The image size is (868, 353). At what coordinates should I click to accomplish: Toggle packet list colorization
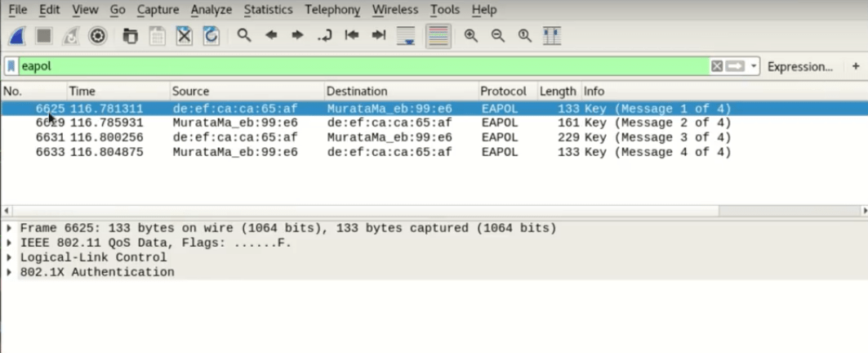point(438,35)
